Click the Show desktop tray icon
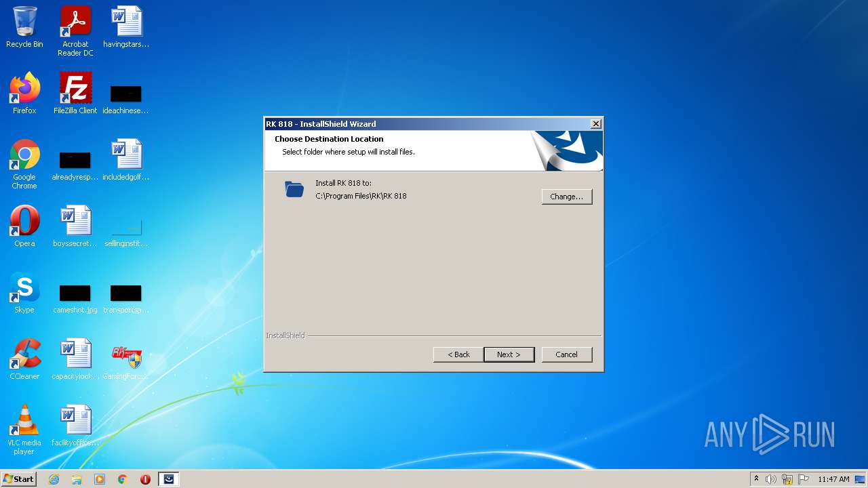868x488 pixels. pos(861,479)
